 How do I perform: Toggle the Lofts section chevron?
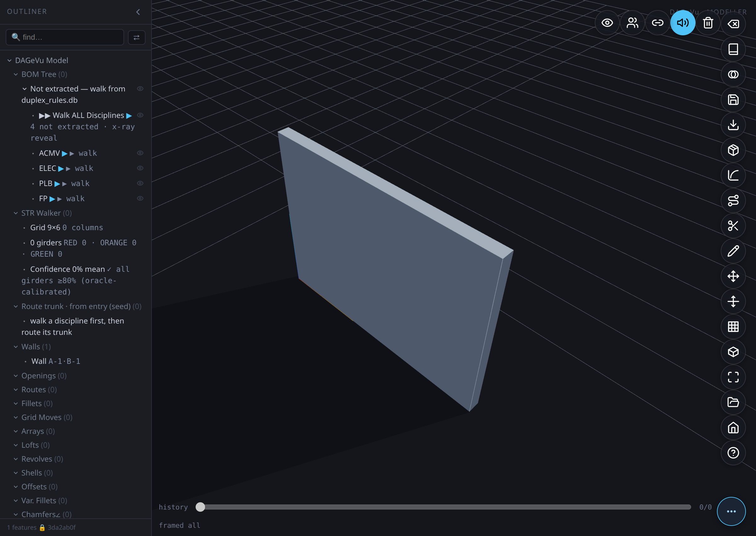tap(16, 445)
